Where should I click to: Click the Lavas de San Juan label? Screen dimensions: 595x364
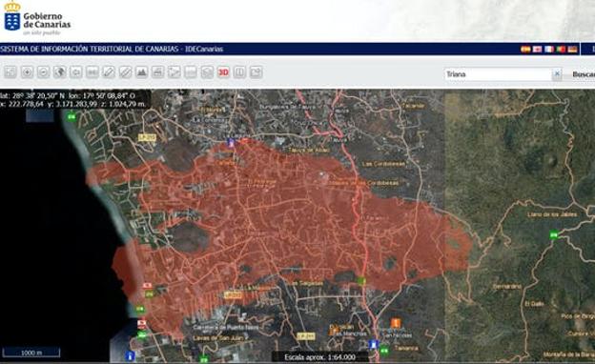point(217,338)
